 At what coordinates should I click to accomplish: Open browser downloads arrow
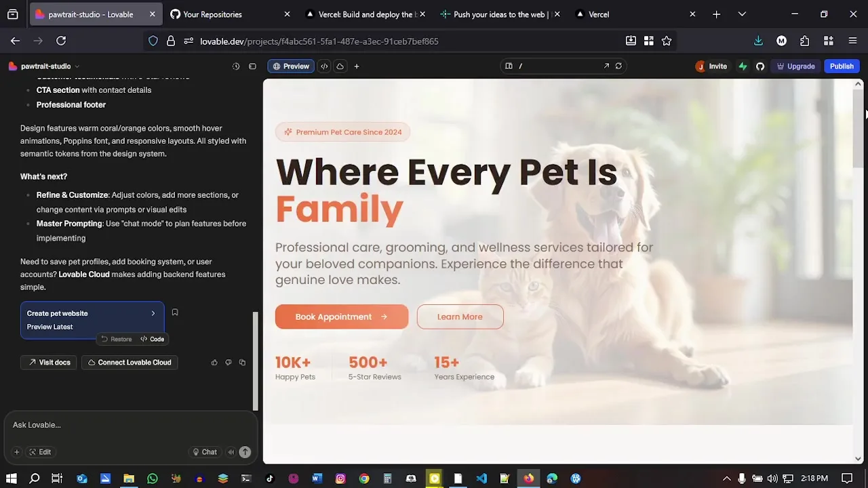tap(758, 41)
